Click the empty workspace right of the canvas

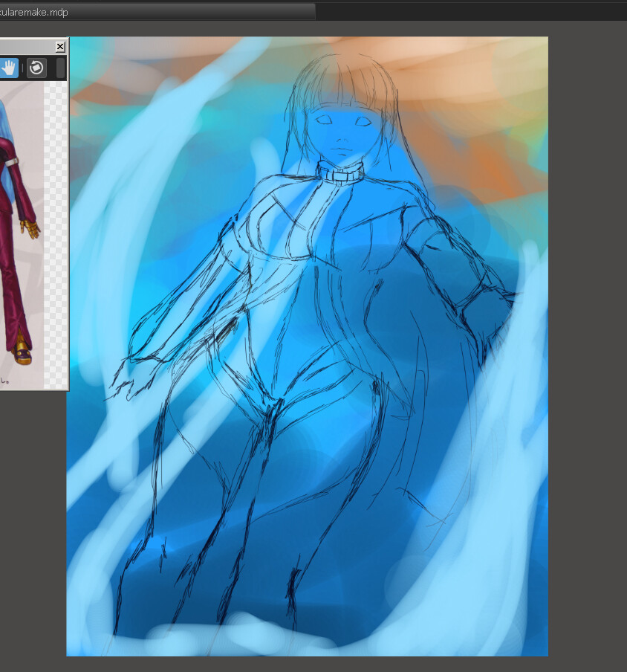[x=587, y=335]
